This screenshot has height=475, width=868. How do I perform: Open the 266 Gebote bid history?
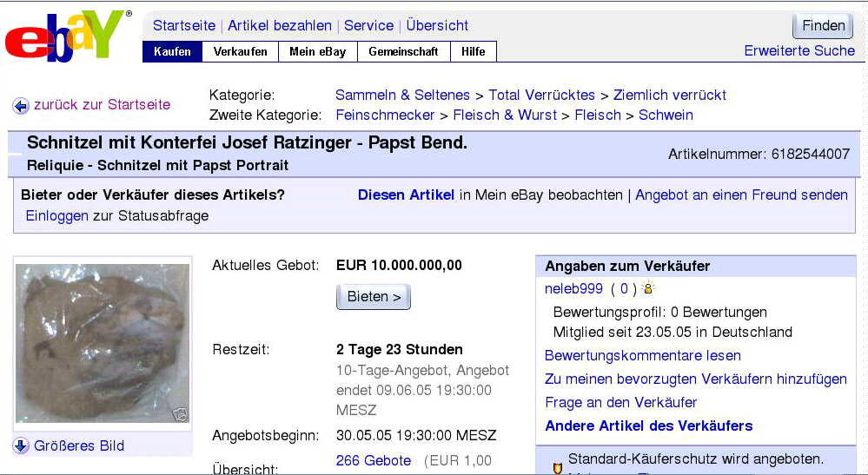(374, 460)
